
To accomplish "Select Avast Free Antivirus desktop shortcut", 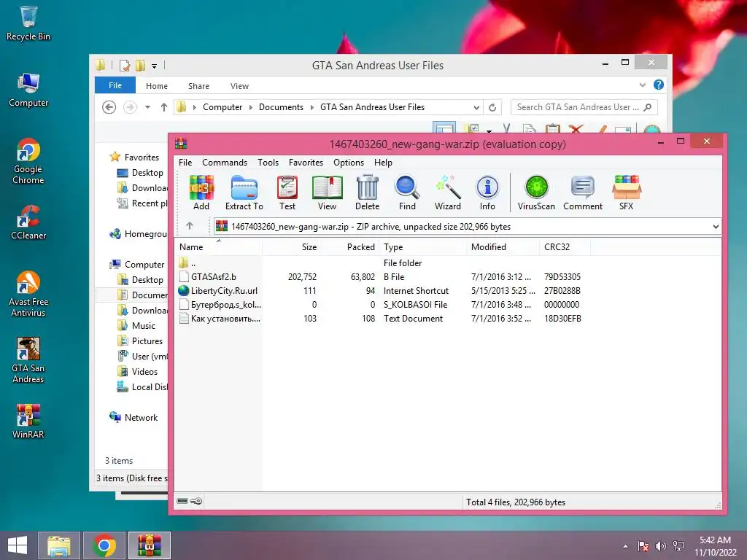I will click(x=28, y=294).
